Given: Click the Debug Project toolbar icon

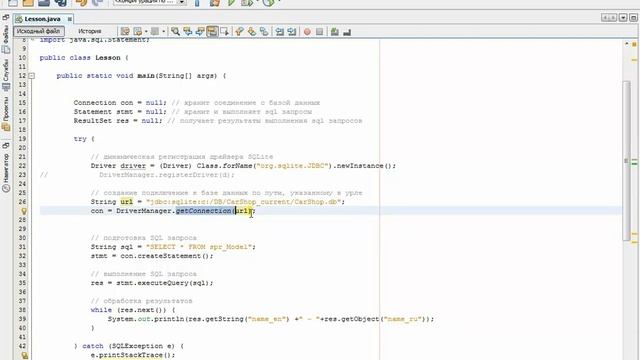Looking at the screenshot, I should tap(247, 2).
